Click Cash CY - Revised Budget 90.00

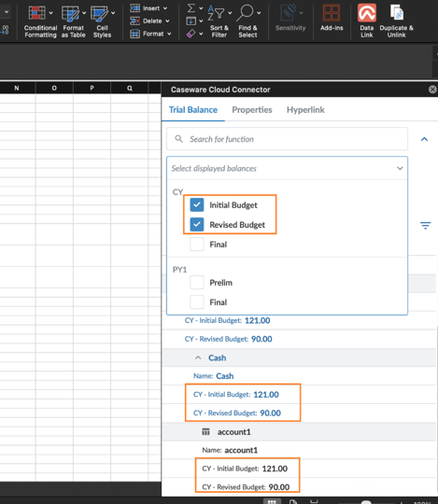(x=237, y=413)
